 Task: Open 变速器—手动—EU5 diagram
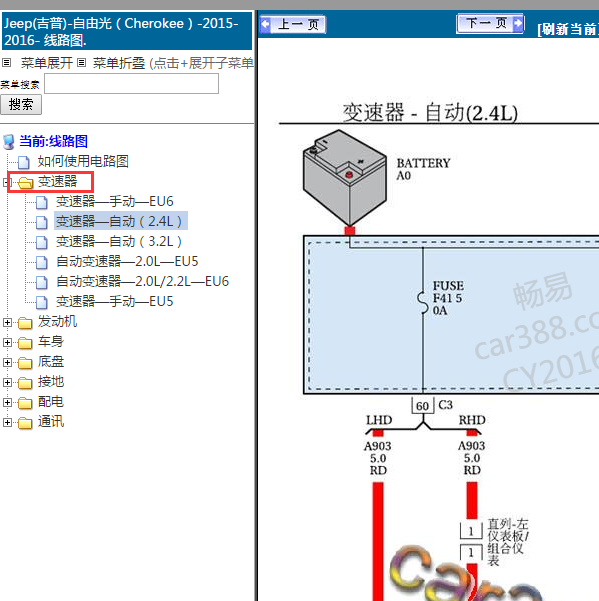[x=115, y=301]
